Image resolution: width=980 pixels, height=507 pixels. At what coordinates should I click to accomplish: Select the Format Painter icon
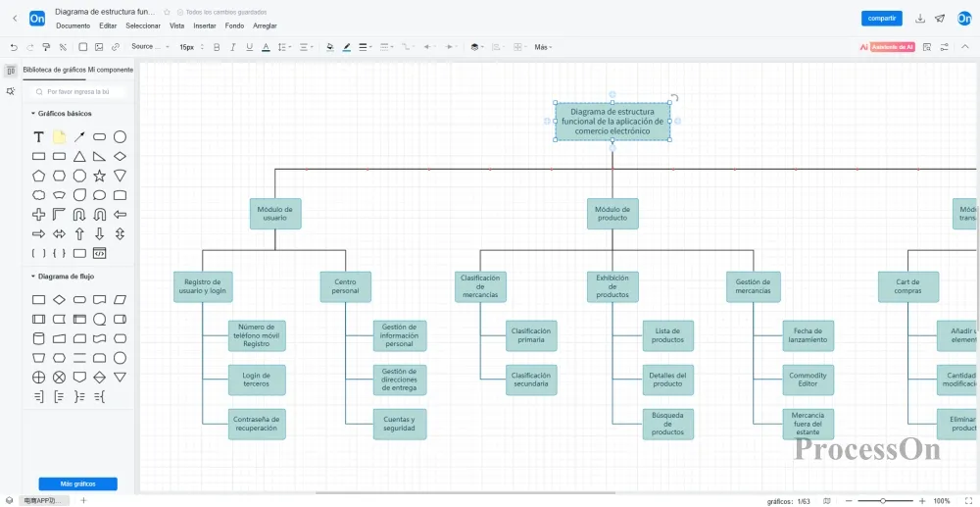pos(46,46)
